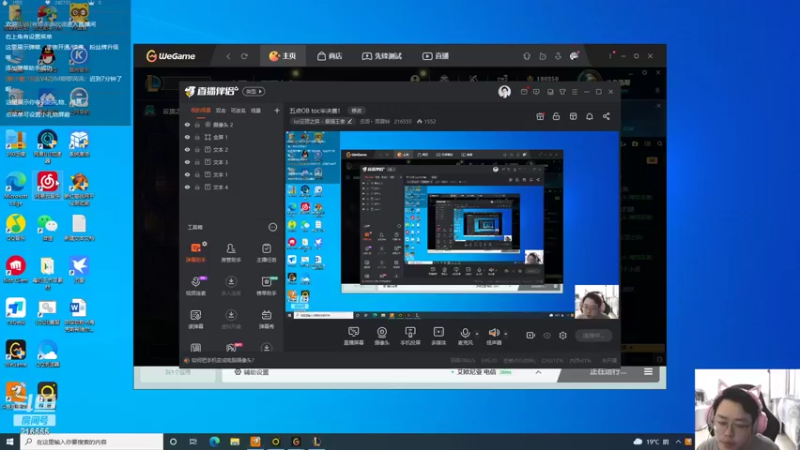Edit the stream category pencil field
The height and width of the screenshot is (450, 800).
(322, 121)
